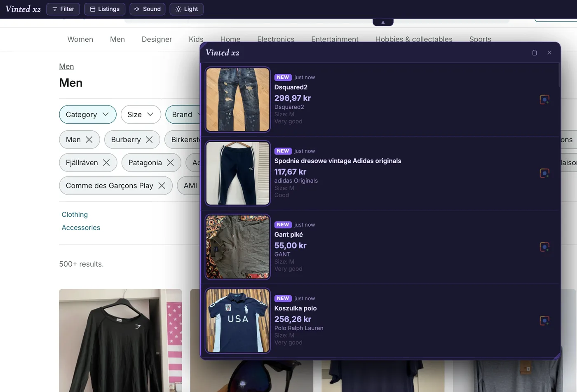Remove the Patagonia filter chip

[x=170, y=163]
